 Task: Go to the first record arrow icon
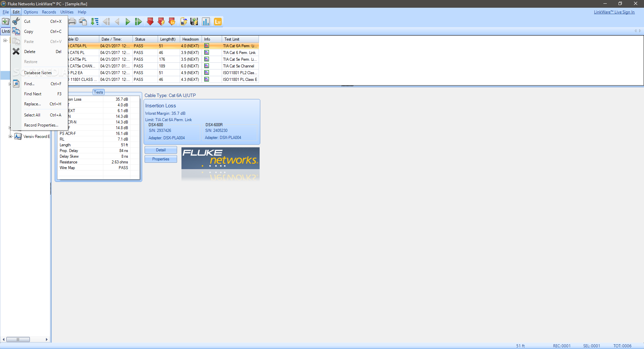point(106,22)
